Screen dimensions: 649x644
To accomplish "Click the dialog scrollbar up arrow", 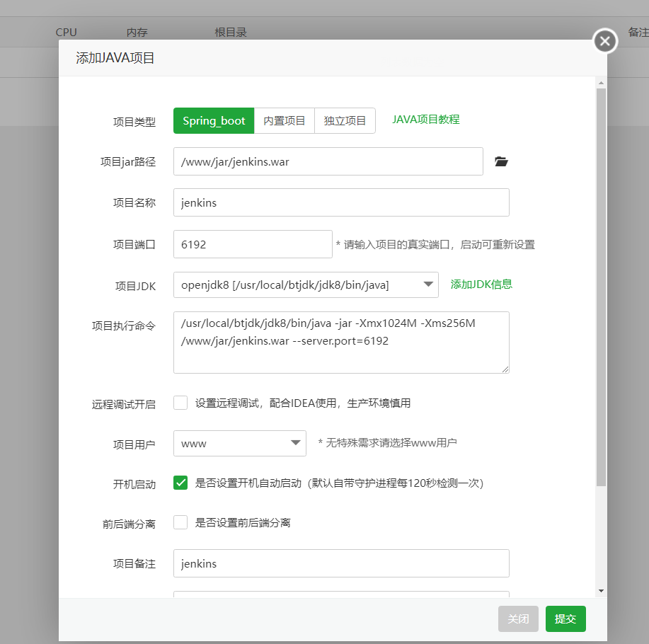I will [601, 84].
